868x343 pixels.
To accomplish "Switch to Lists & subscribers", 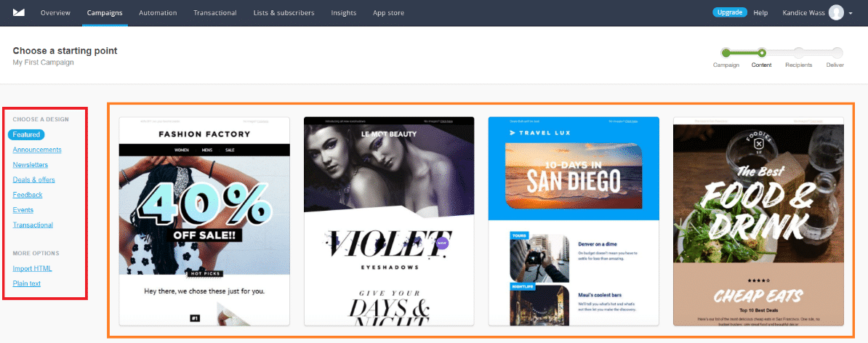I will pyautogui.click(x=284, y=13).
